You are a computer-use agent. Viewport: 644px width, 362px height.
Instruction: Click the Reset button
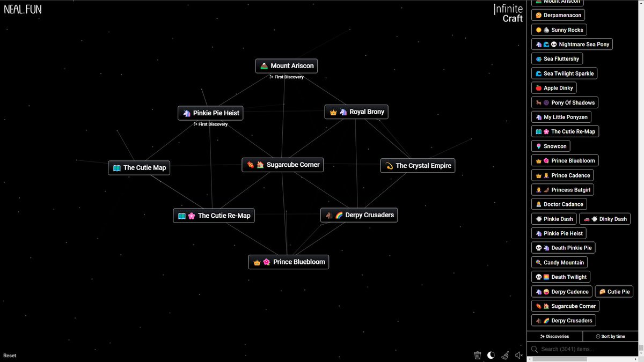[x=10, y=356]
